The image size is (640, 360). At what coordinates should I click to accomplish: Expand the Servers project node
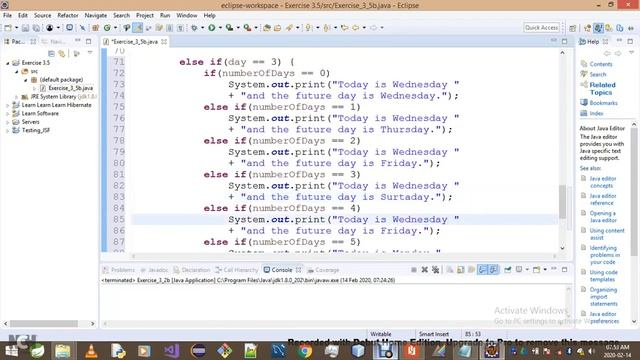pyautogui.click(x=8, y=122)
